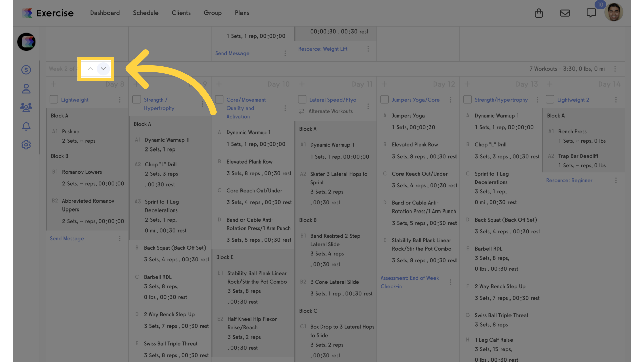Add a workout to Day 10
644x362 pixels.
219,84
